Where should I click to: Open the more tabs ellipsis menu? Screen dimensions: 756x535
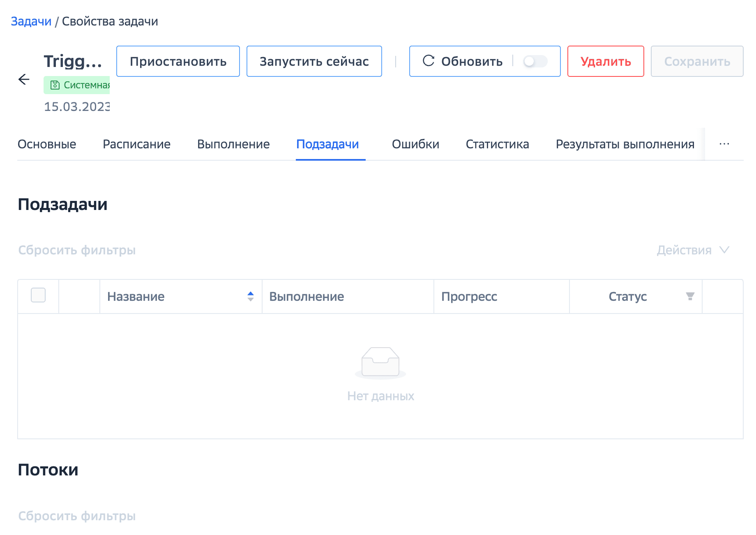click(x=724, y=144)
